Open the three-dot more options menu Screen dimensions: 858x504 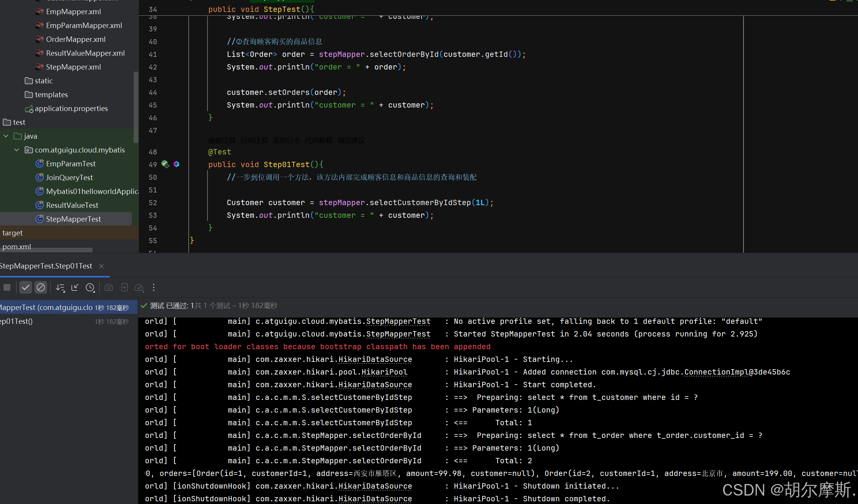[154, 287]
